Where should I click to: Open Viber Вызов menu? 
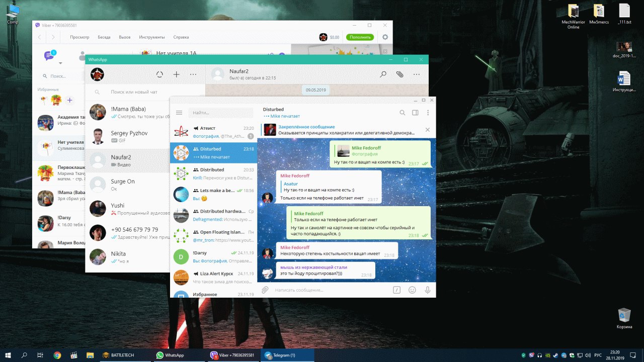point(125,37)
